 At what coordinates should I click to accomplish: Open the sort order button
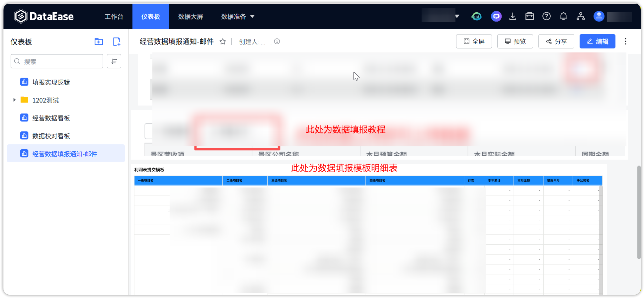pyautogui.click(x=114, y=61)
